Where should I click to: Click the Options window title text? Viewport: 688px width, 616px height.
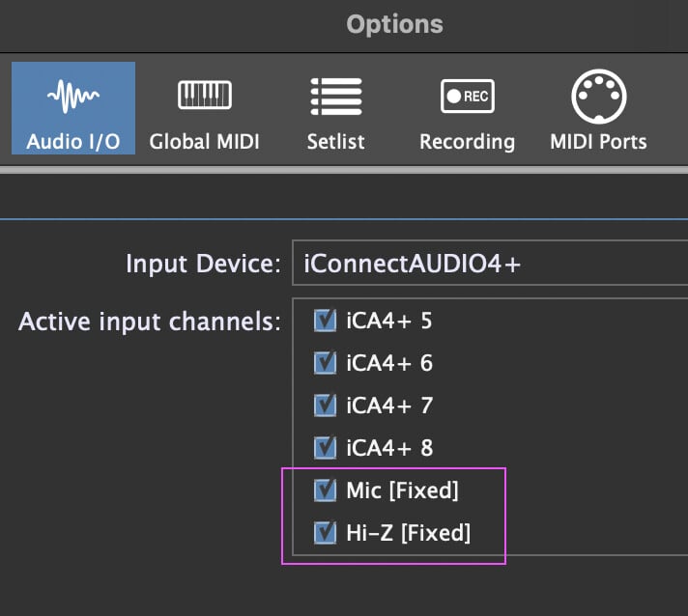[x=394, y=24]
